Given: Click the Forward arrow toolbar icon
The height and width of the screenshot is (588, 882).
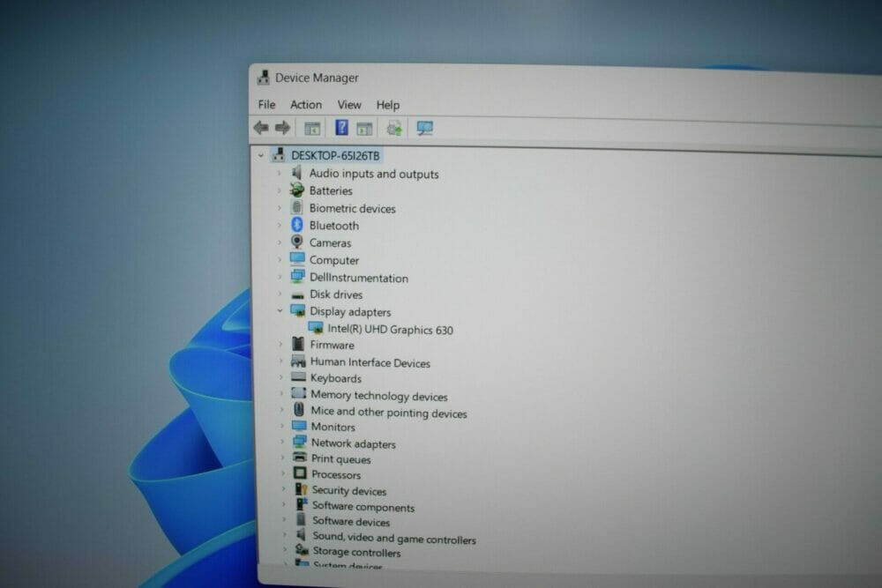Looking at the screenshot, I should (283, 128).
